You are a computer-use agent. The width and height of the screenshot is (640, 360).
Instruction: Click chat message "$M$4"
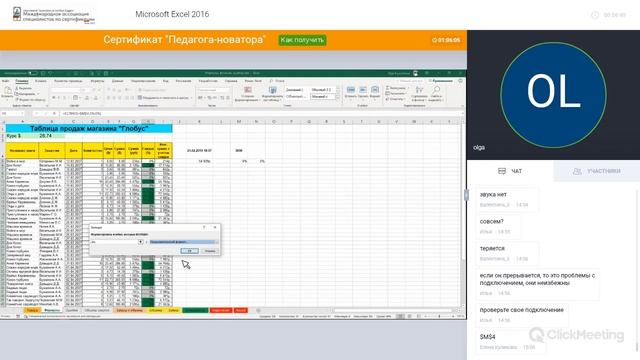487,337
